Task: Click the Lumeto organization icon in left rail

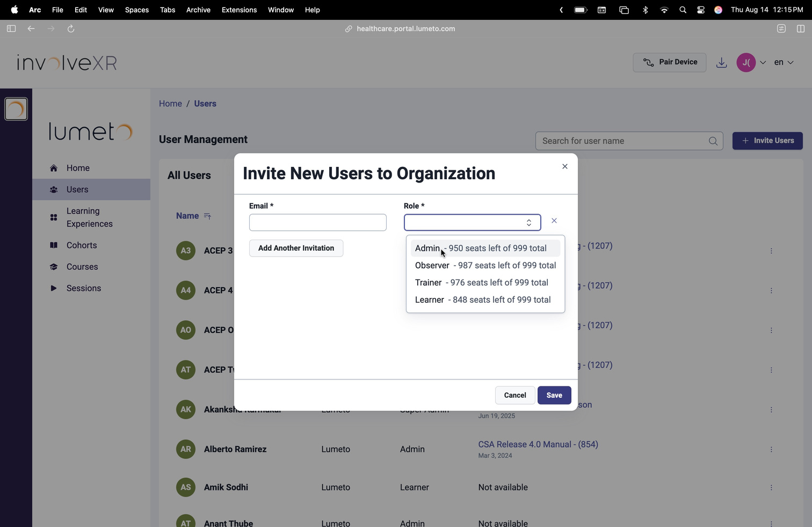Action: (16, 109)
